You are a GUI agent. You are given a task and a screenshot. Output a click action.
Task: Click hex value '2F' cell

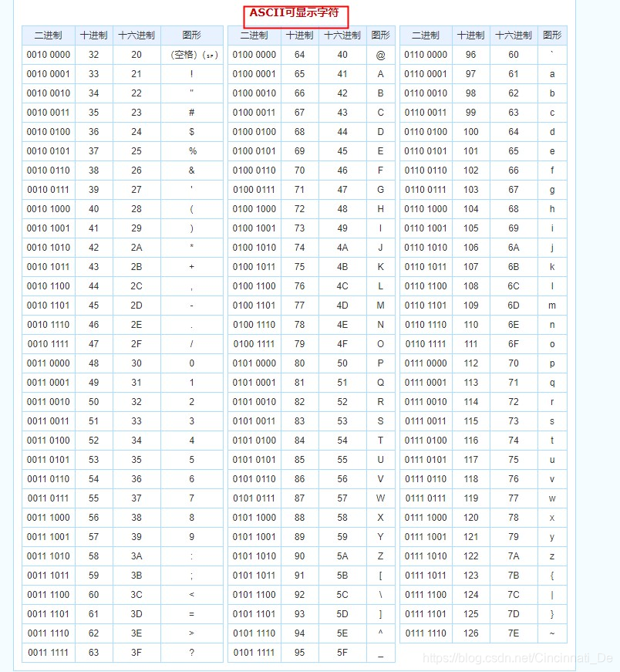pyautogui.click(x=136, y=344)
